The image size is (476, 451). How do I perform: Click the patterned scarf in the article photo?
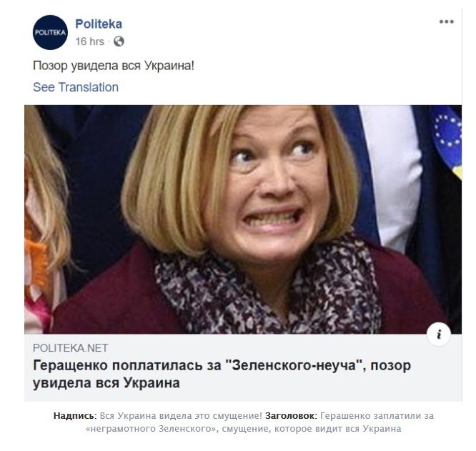(267, 288)
